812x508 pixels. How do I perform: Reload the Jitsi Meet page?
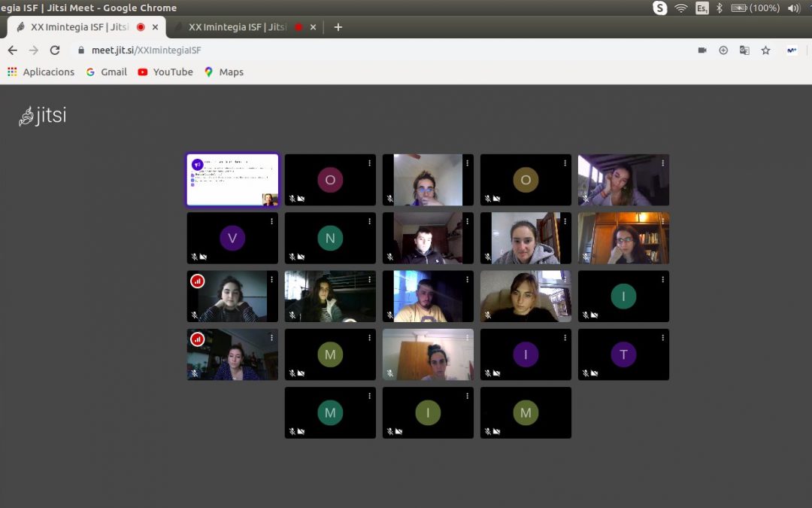[x=54, y=50]
